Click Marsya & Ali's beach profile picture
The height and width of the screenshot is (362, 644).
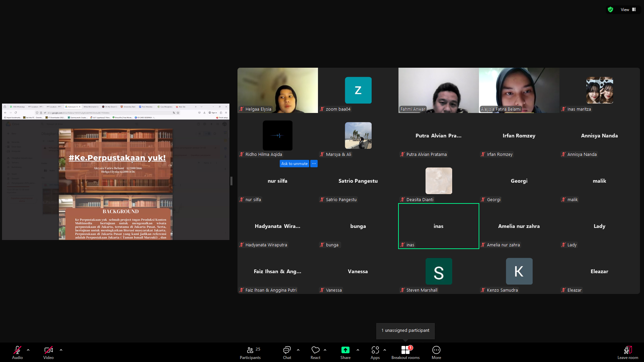358,135
